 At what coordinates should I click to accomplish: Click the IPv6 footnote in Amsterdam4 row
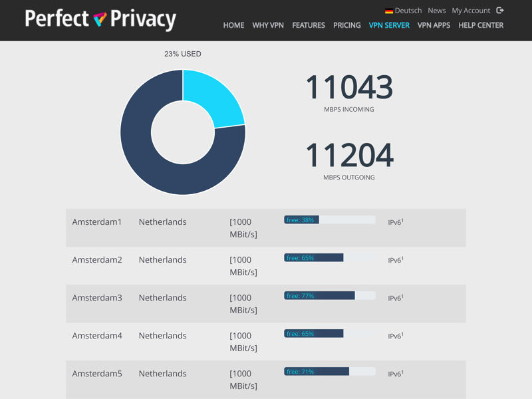(x=396, y=336)
